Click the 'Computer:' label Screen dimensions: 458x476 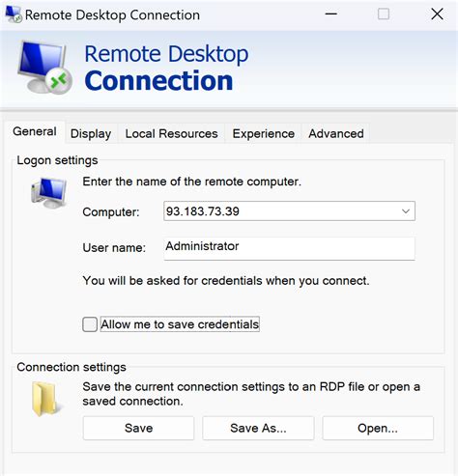click(111, 212)
